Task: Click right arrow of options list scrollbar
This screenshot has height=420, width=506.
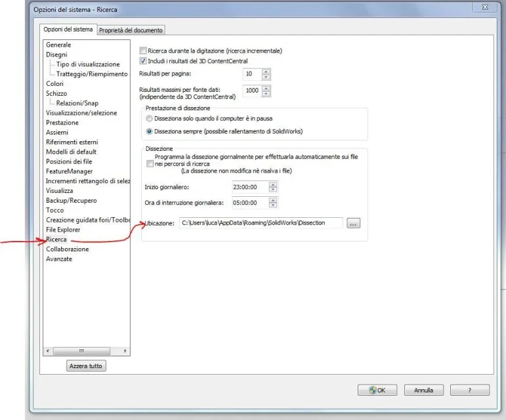Action: (125, 350)
